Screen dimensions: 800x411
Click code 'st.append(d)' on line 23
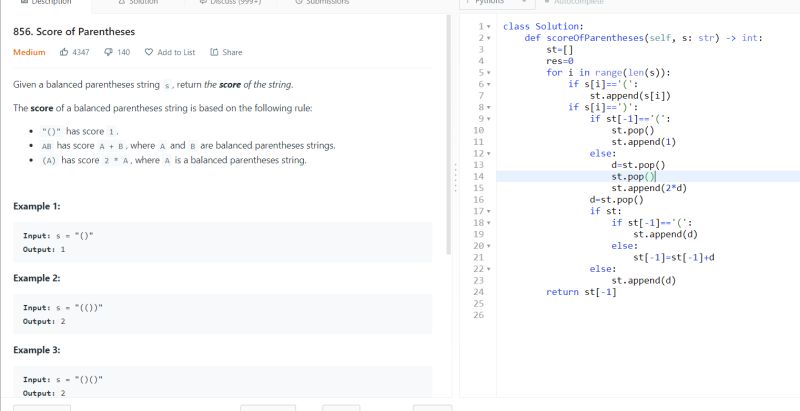coord(643,280)
